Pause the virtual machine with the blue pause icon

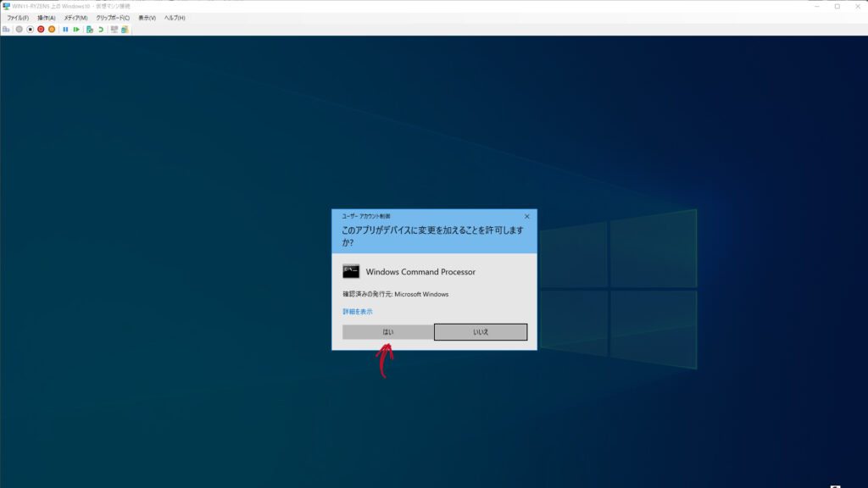[x=65, y=30]
